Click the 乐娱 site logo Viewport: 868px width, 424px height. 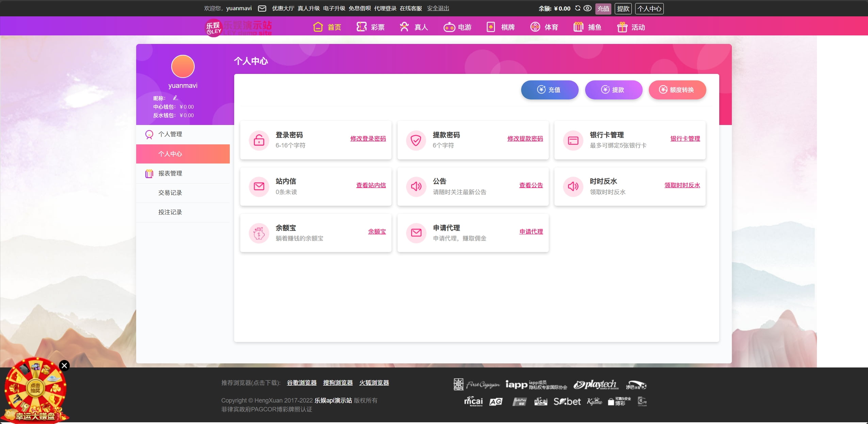coord(214,28)
